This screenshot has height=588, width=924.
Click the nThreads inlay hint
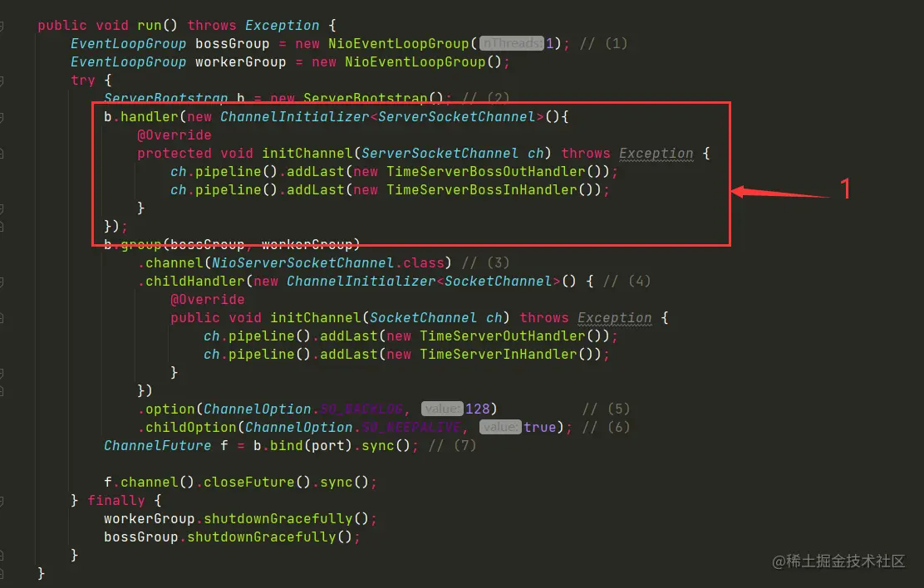(x=512, y=43)
